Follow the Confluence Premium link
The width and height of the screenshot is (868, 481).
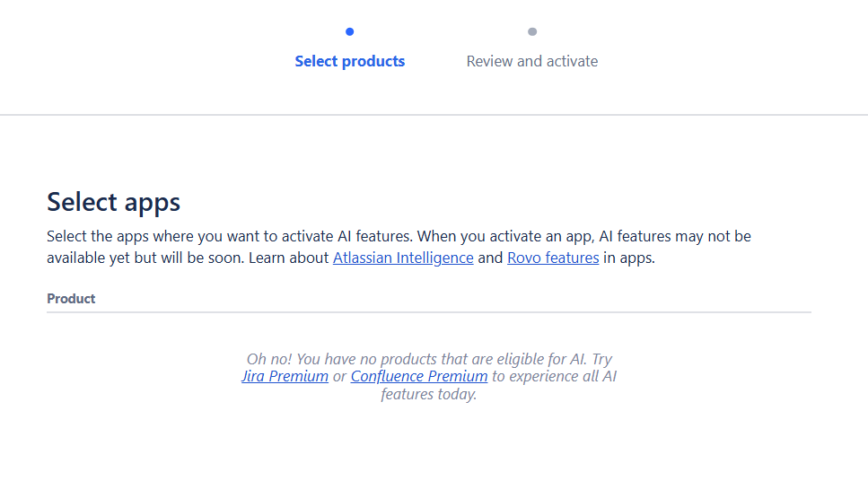pos(419,376)
